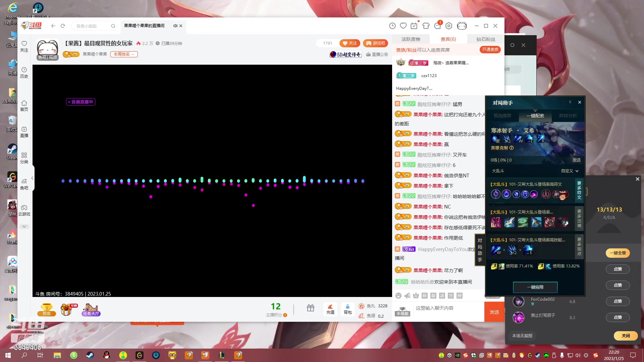Click 开通贵族 button
Viewport: 644px width, 362px height.
click(490, 50)
